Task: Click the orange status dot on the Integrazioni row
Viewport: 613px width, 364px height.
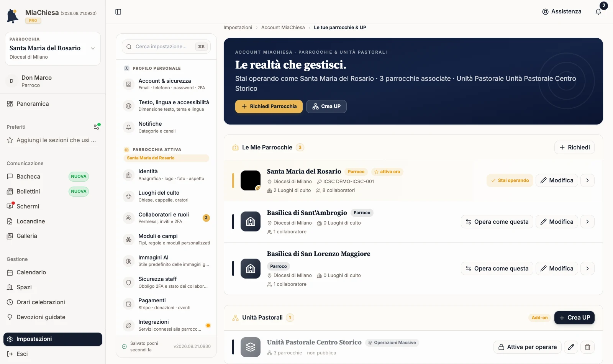Action: pyautogui.click(x=208, y=326)
